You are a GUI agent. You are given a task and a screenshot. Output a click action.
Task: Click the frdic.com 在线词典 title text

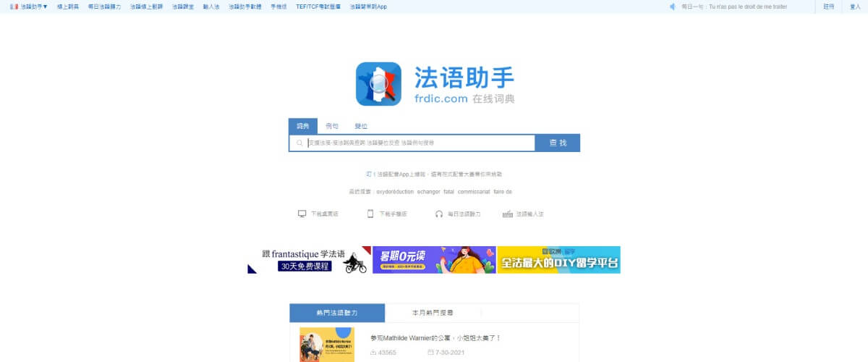click(x=464, y=98)
